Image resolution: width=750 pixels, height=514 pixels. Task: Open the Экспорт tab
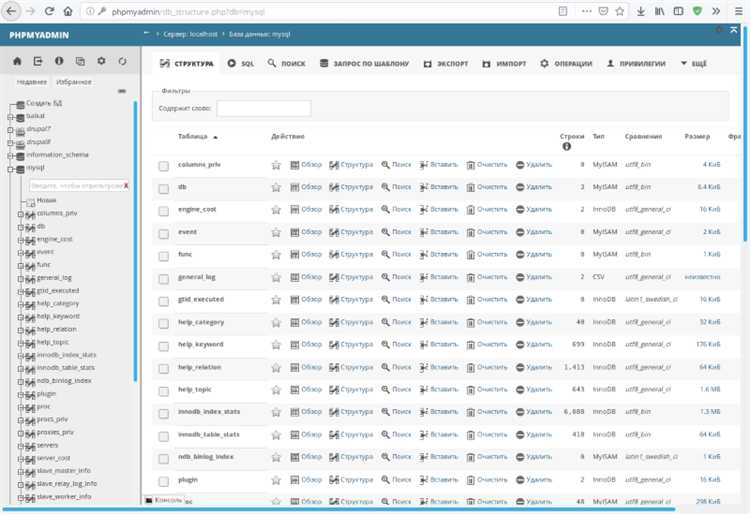[445, 63]
